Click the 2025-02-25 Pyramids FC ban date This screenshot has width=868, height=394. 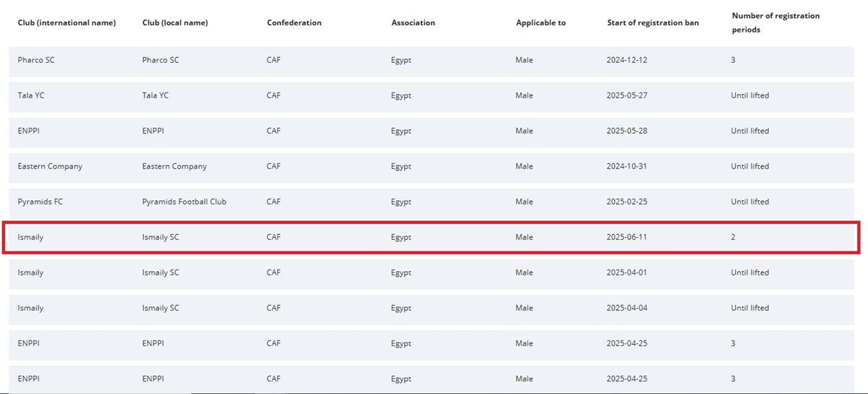[626, 202]
